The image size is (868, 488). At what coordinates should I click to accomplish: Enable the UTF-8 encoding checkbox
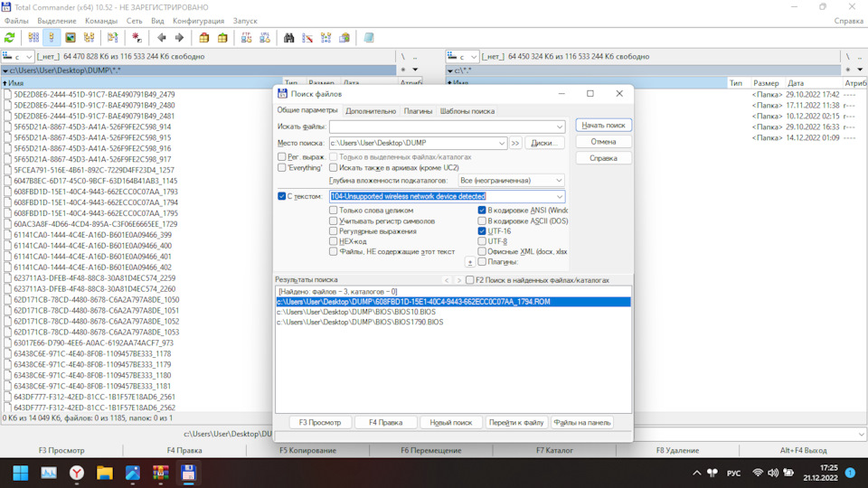482,241
